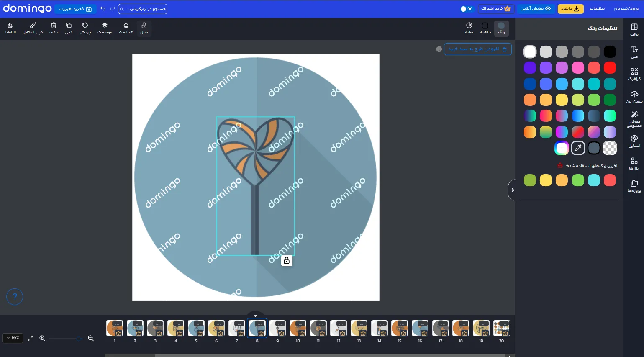Click the lock badge under selected lollipop
This screenshot has height=357, width=644.
(x=287, y=260)
